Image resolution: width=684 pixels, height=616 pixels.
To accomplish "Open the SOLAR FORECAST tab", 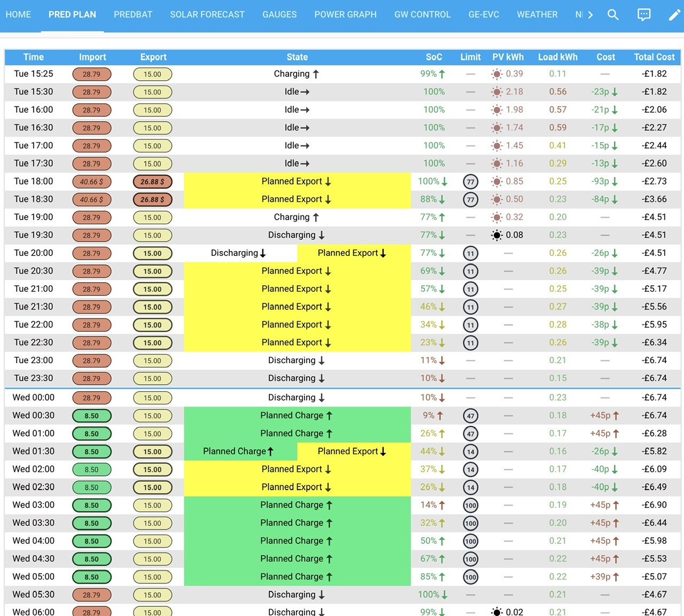I will click(x=207, y=14).
